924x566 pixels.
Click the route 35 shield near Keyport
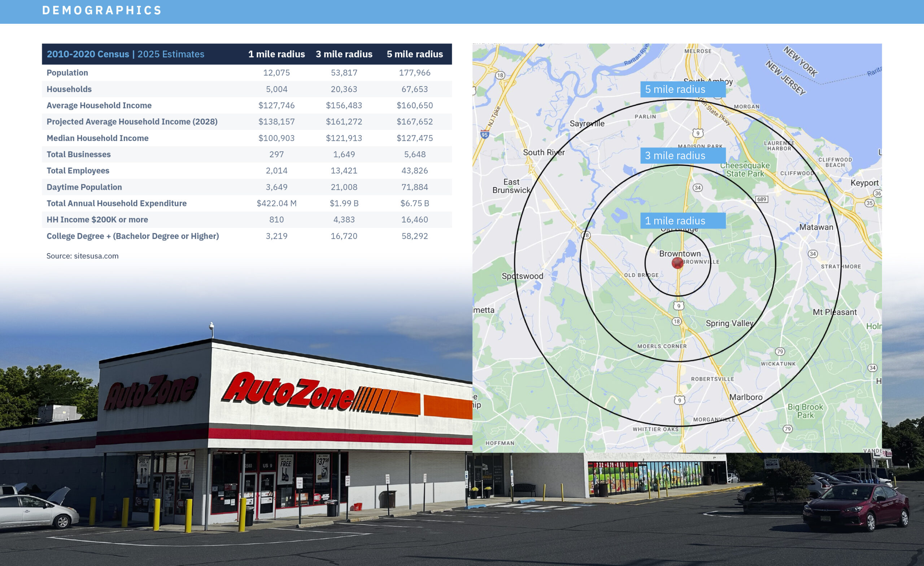[869, 203]
